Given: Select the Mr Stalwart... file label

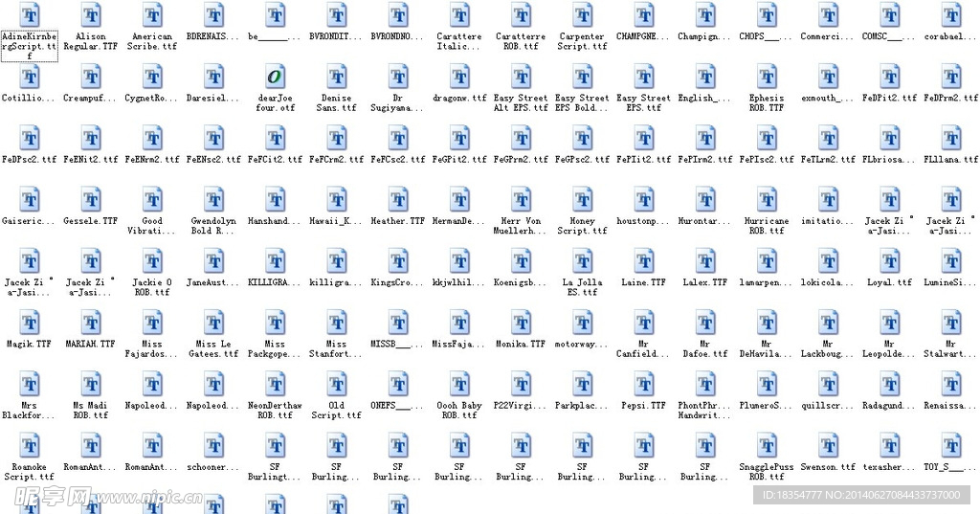Looking at the screenshot, I should pos(950,349).
